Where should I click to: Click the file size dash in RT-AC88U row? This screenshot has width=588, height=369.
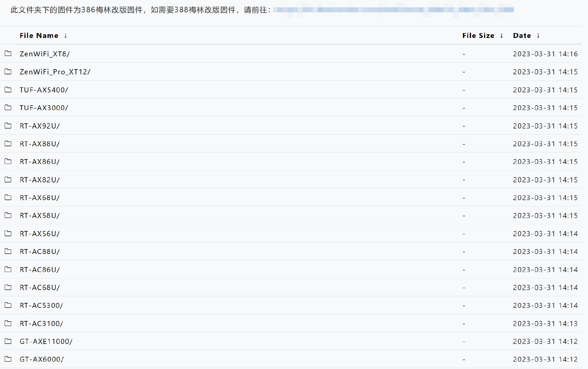pyautogui.click(x=464, y=252)
